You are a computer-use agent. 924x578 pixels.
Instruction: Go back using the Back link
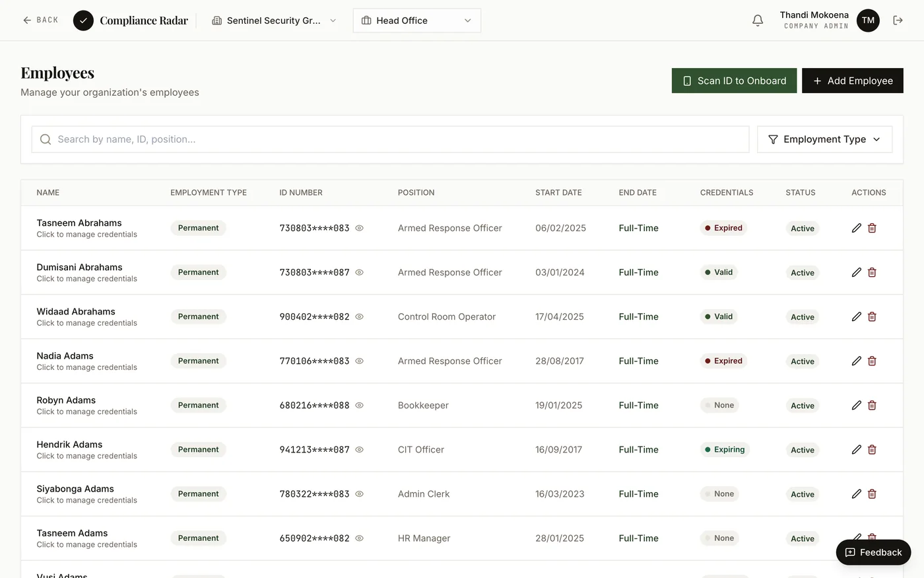pos(40,20)
